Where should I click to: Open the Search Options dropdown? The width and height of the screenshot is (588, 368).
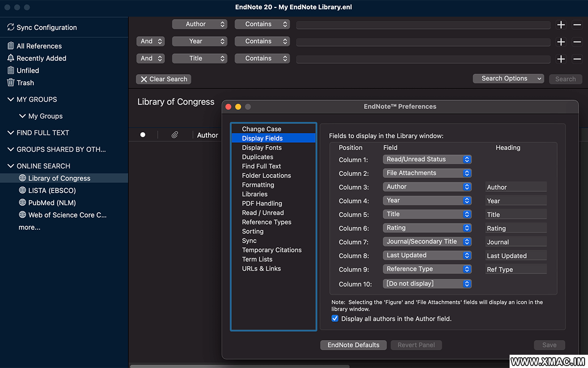509,79
